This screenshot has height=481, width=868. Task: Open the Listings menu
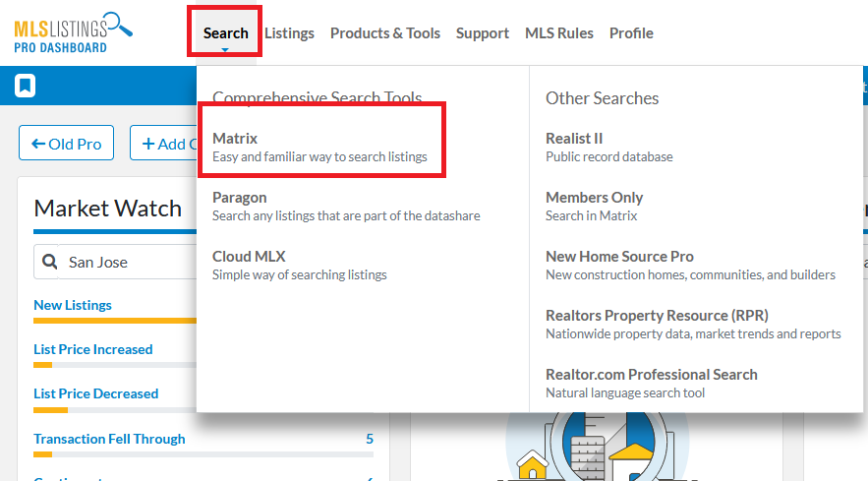(x=289, y=33)
